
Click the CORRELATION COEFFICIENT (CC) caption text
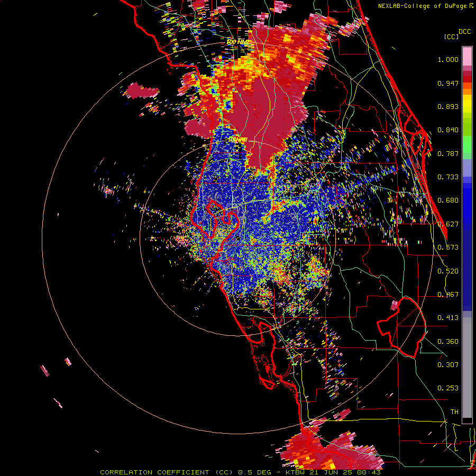coord(166,472)
